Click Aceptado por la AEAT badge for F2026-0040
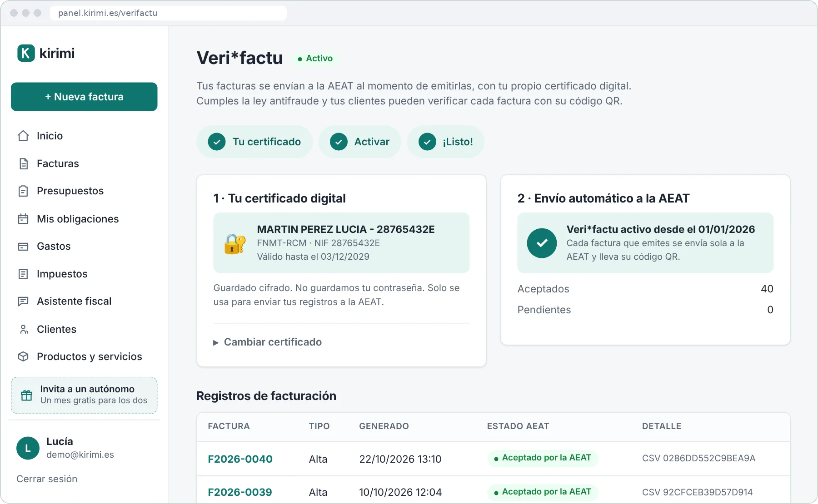This screenshot has width=818, height=504. (543, 458)
